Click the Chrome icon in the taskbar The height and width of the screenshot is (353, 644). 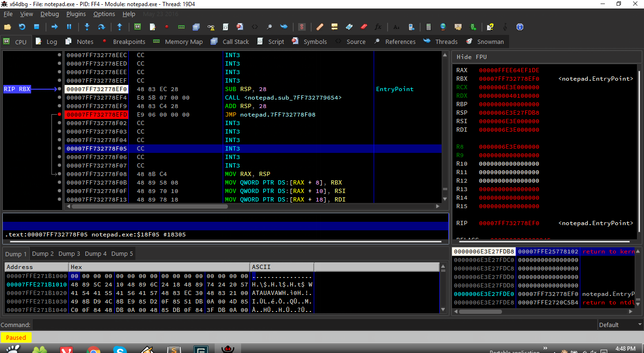point(93,350)
